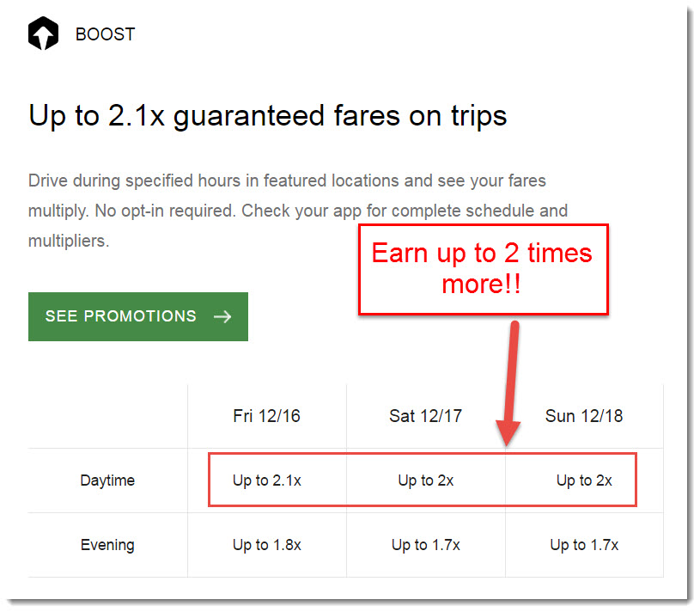Image resolution: width=700 pixels, height=612 pixels.
Task: Click the red Earn up to 2 times more callout
Action: (483, 270)
